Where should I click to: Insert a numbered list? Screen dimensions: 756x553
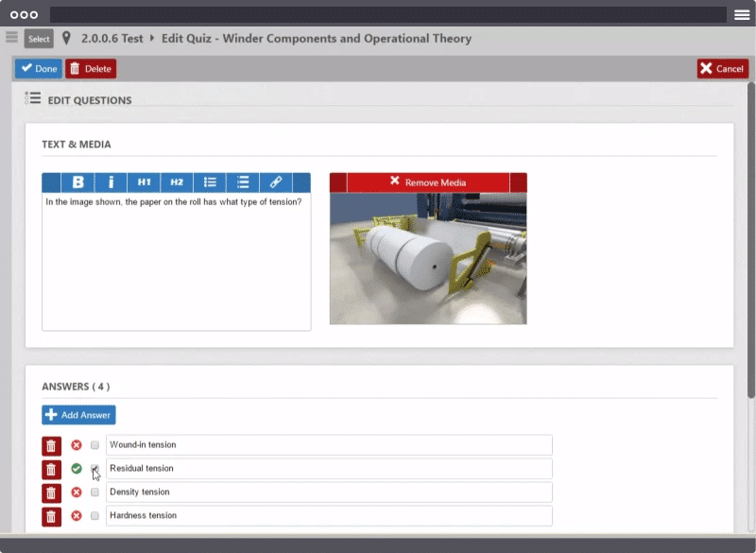243,182
